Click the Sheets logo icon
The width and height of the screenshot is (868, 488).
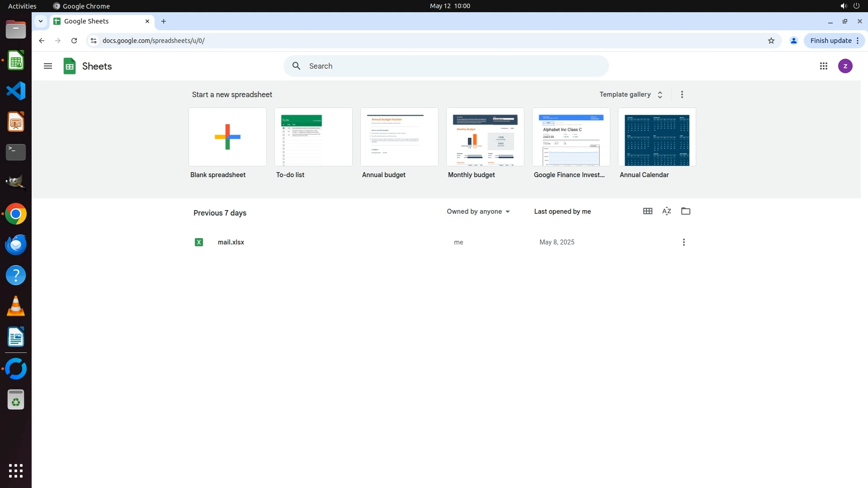coord(70,66)
